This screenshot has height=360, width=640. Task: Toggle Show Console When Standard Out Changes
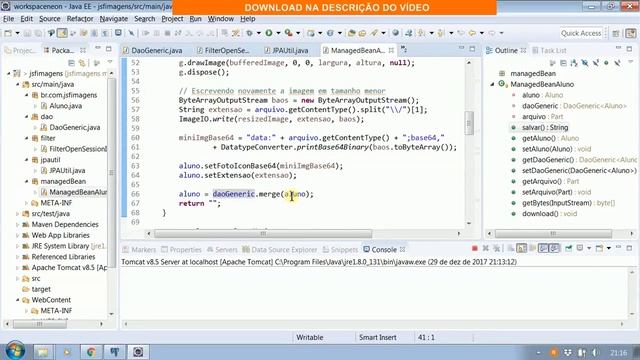(x=543, y=248)
